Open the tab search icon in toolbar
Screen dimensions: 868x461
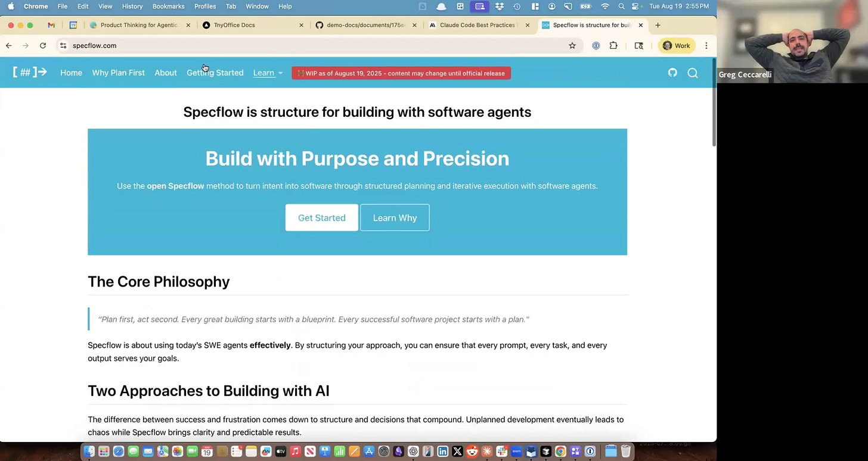(638, 45)
